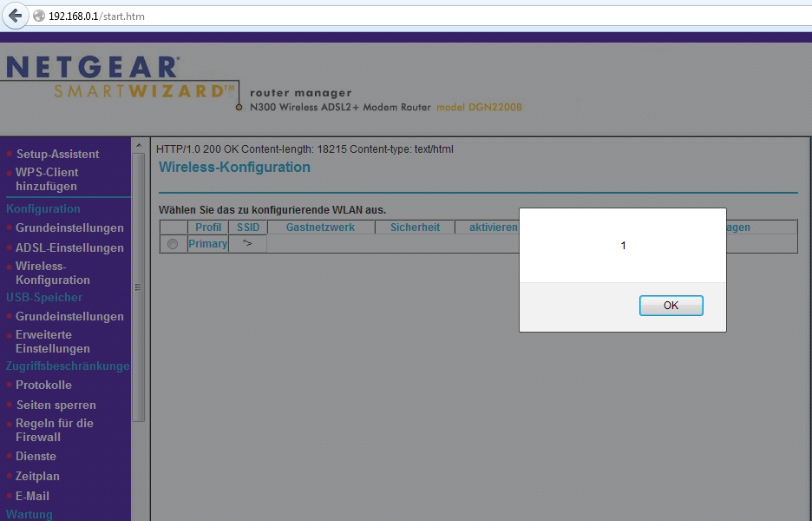
Task: Click the address bar URL field
Action: 347,16
